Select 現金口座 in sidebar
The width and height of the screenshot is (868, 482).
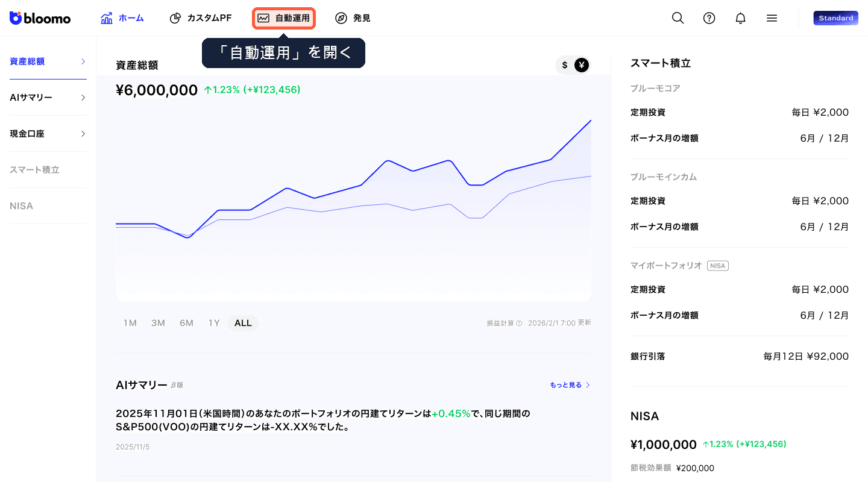pos(48,134)
